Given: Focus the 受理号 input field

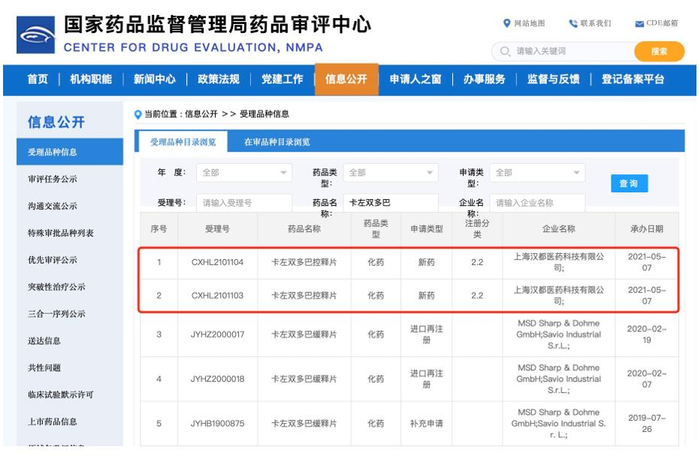Looking at the screenshot, I should click(x=244, y=203).
